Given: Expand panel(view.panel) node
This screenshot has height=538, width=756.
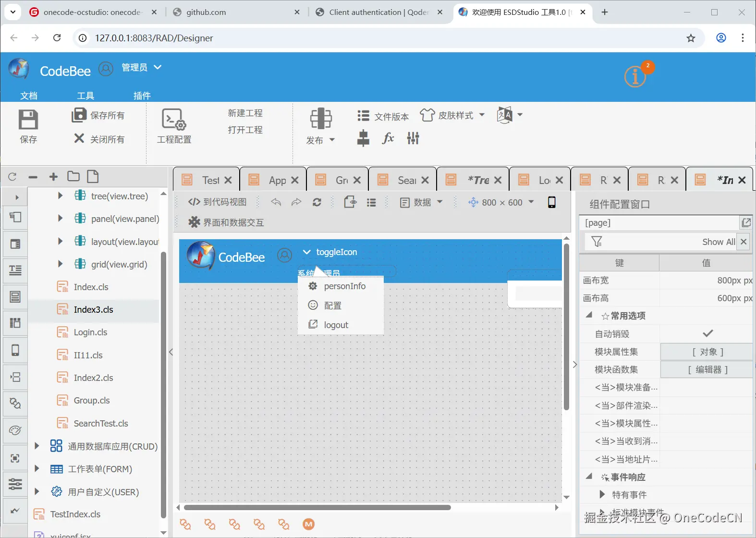Looking at the screenshot, I should click(x=60, y=218).
